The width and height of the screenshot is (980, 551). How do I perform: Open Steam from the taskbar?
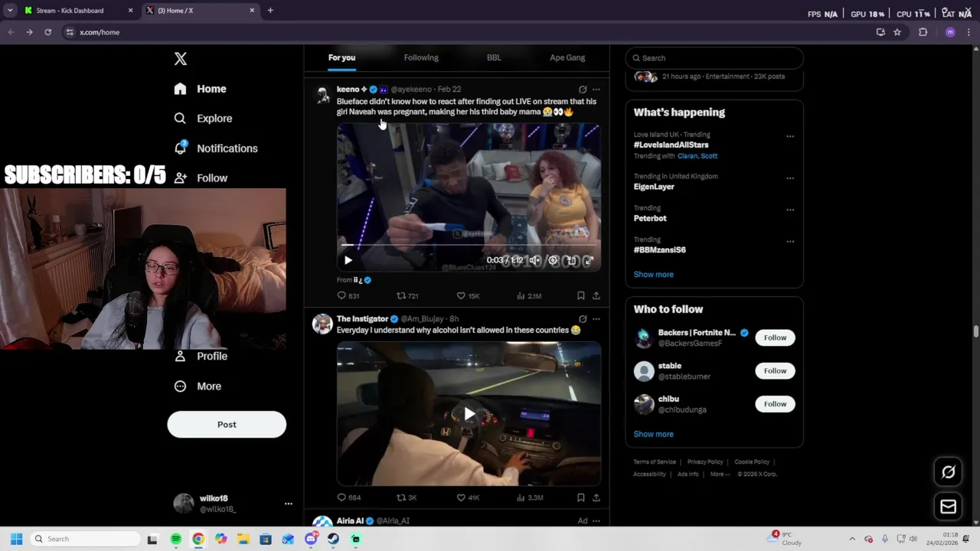(333, 539)
